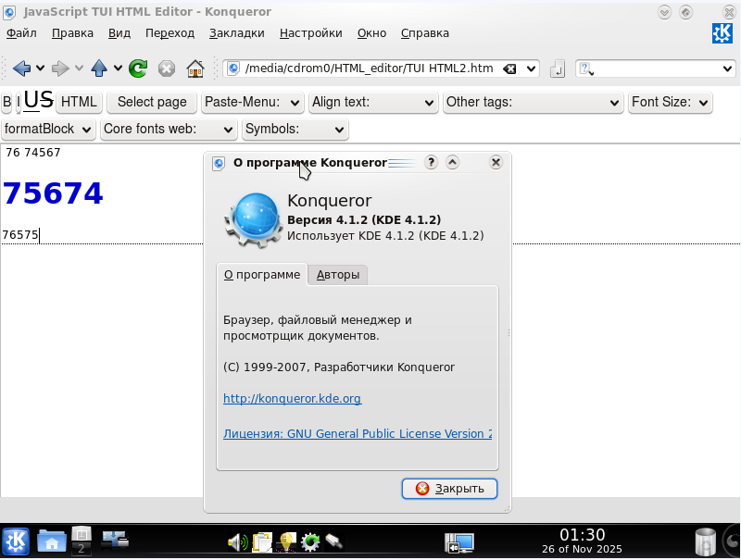Screen dimensions: 741x560
Task: Open the http://konqueror.kde.org link
Action: (292, 399)
